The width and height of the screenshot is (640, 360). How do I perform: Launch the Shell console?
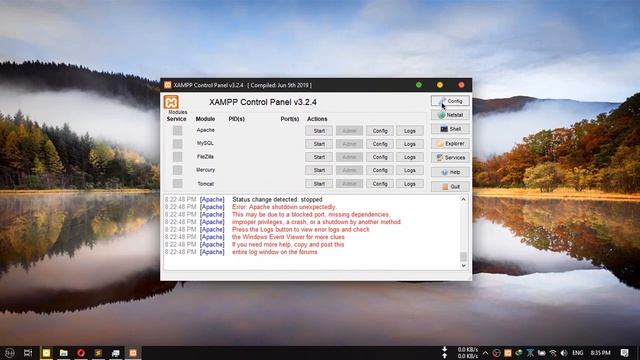click(x=450, y=129)
